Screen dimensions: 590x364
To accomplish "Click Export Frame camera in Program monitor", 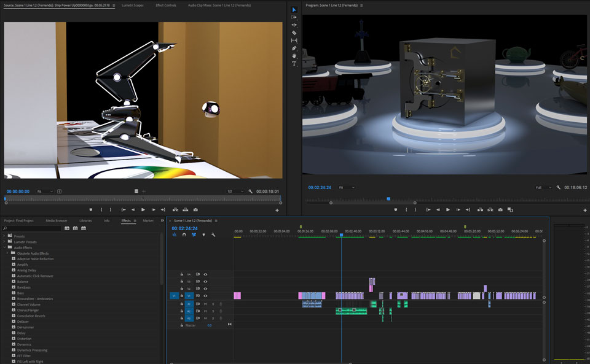I will point(501,210).
